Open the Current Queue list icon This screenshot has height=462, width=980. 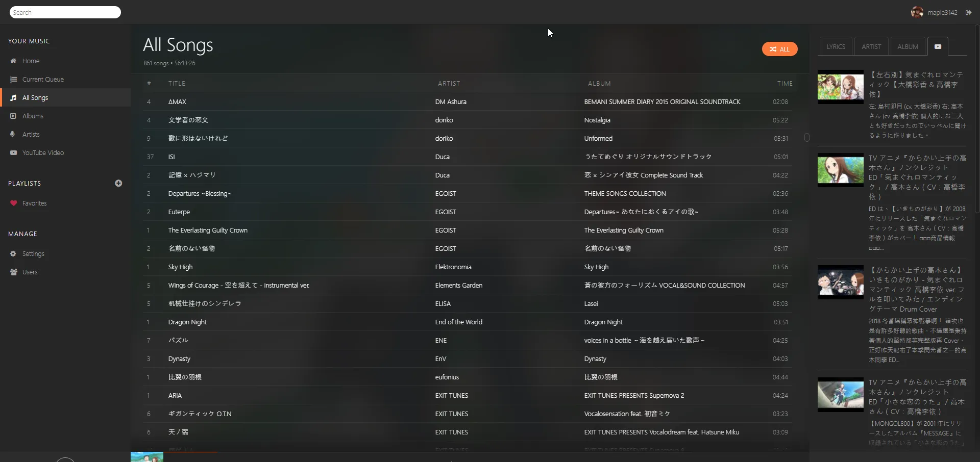(x=13, y=80)
